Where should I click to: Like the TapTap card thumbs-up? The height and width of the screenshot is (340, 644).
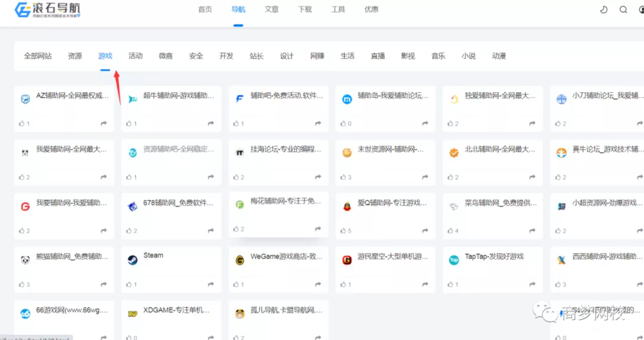[x=451, y=284]
